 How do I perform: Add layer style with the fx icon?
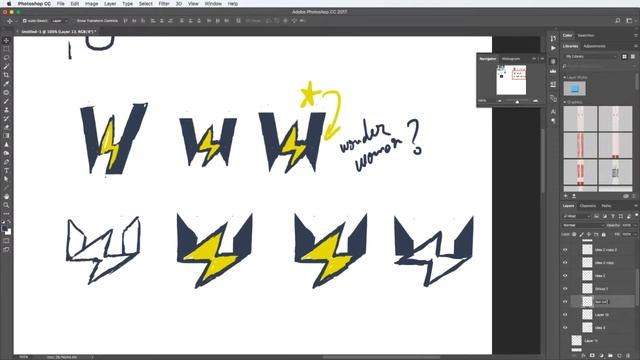click(583, 356)
